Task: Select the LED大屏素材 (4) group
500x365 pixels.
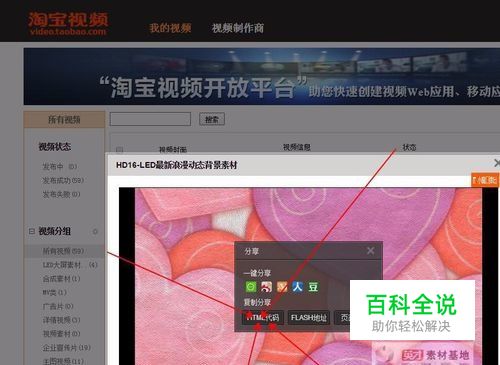Action: [x=70, y=265]
